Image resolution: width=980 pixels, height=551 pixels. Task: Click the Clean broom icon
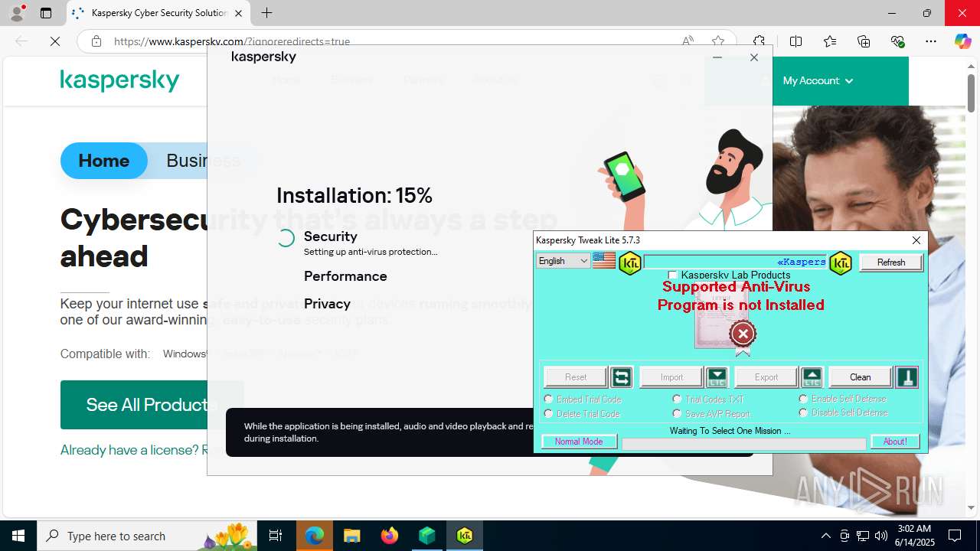[x=906, y=377]
